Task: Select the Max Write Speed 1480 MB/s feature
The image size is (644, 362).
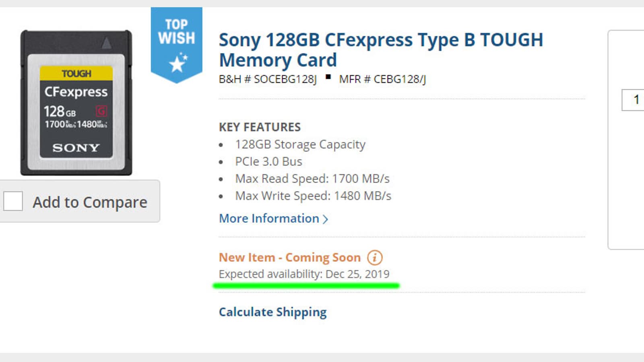Action: [x=313, y=196]
